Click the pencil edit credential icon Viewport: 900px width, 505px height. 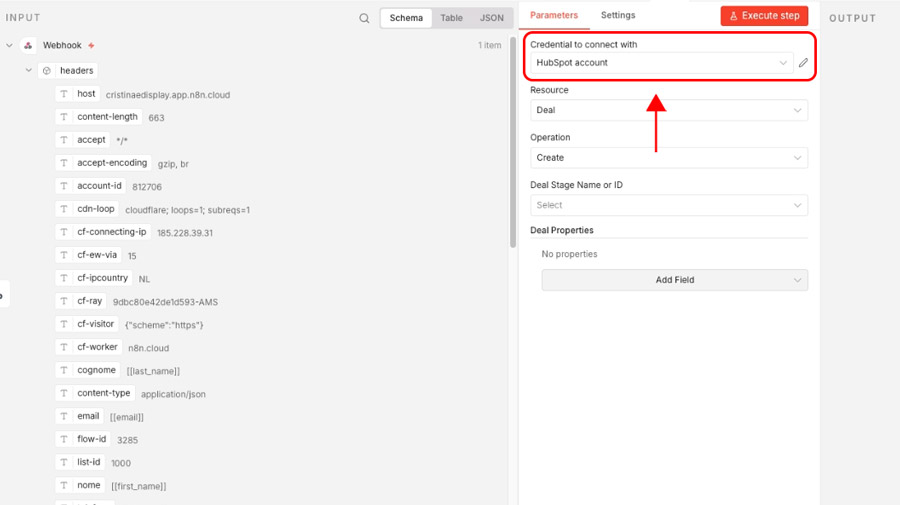coord(803,63)
